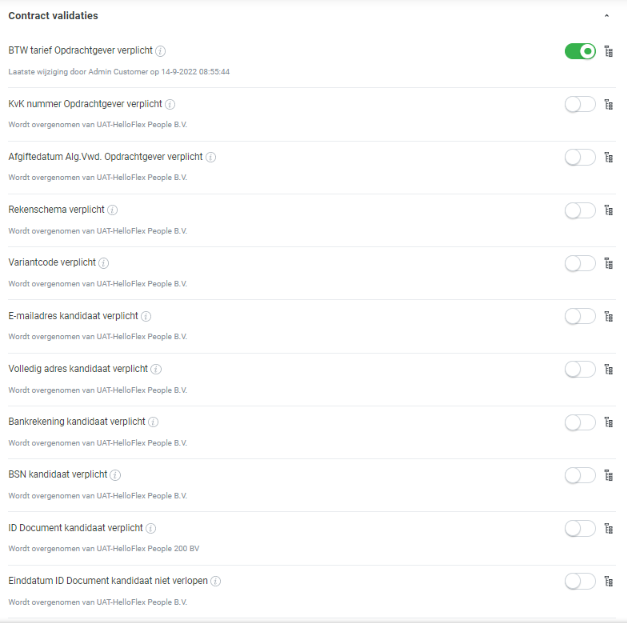Enable BSN kandidaat verplicht toggle

coord(580,475)
